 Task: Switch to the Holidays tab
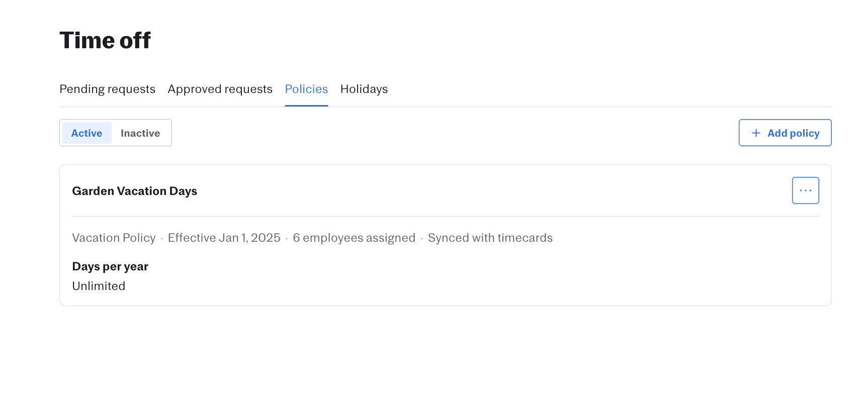[x=364, y=89]
